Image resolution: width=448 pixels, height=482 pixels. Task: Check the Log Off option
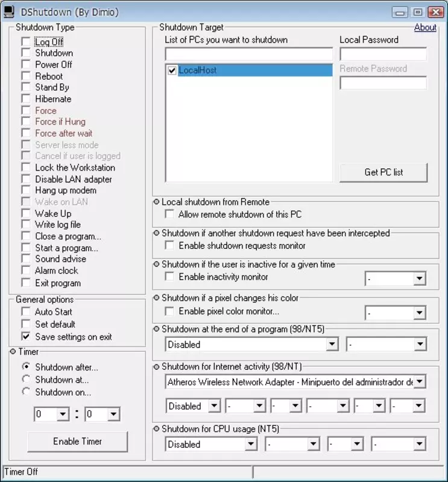(x=26, y=42)
